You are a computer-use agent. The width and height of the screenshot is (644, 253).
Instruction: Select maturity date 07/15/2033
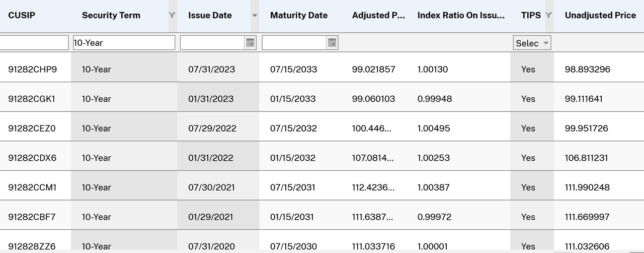[x=294, y=69]
